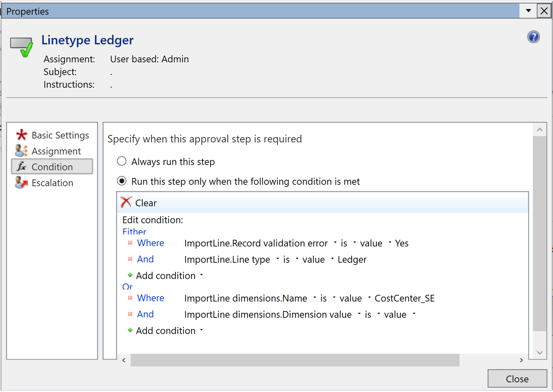
Task: Open Properties title bar dropdown arrow
Action: [528, 11]
